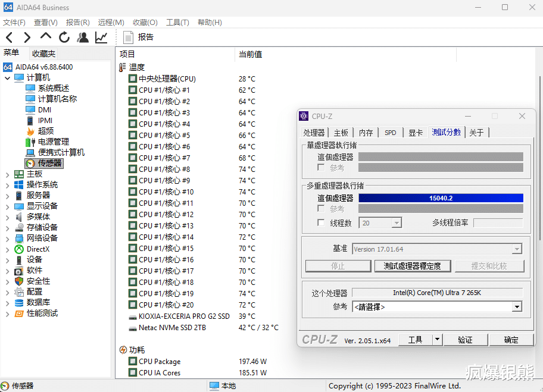Go back with the left arrow toolbar icon

[x=10, y=37]
